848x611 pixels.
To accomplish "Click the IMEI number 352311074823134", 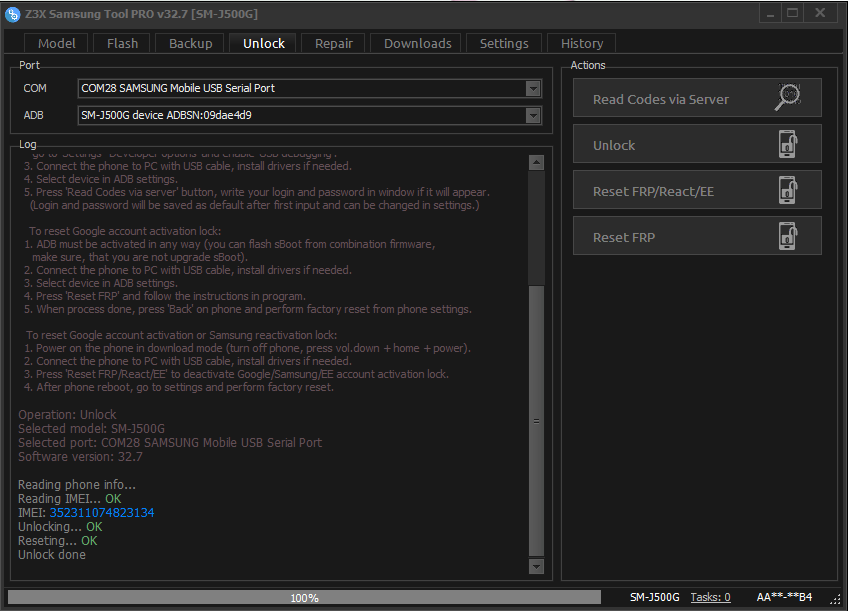I will tap(102, 513).
